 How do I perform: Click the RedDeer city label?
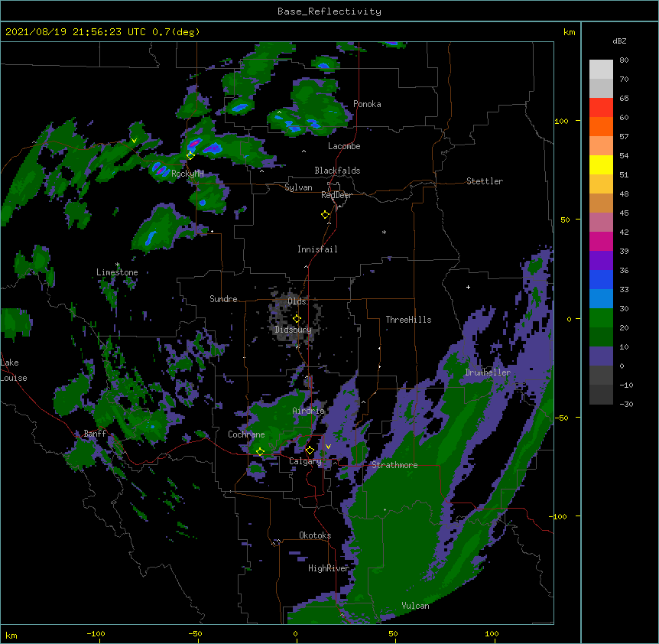tap(337, 195)
